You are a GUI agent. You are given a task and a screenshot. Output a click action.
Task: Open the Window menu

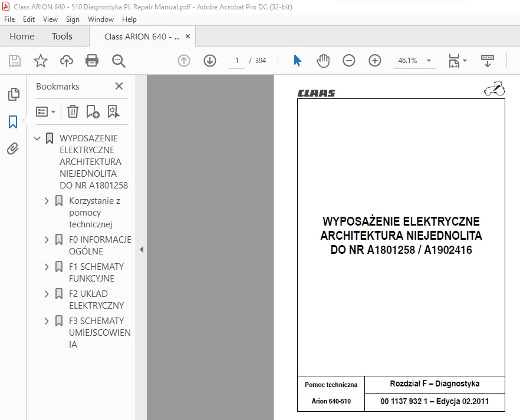coord(101,19)
